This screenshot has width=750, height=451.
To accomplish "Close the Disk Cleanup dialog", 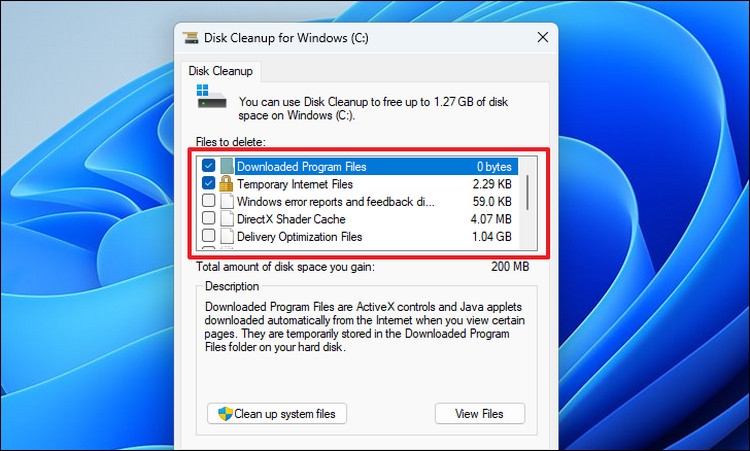I will tap(542, 37).
